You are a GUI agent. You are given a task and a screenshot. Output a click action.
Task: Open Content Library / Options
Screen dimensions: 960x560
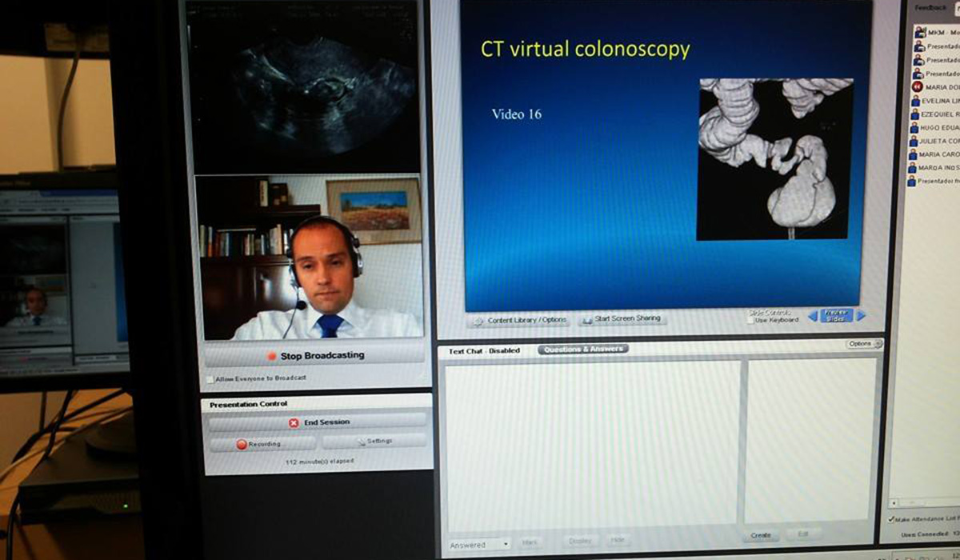[520, 320]
